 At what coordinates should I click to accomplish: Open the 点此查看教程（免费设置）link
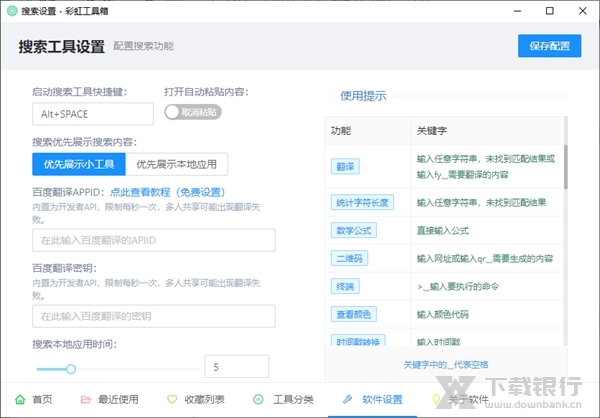click(168, 192)
